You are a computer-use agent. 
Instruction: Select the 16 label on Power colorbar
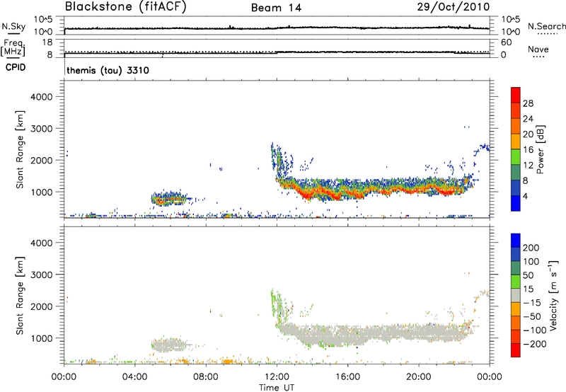point(528,150)
